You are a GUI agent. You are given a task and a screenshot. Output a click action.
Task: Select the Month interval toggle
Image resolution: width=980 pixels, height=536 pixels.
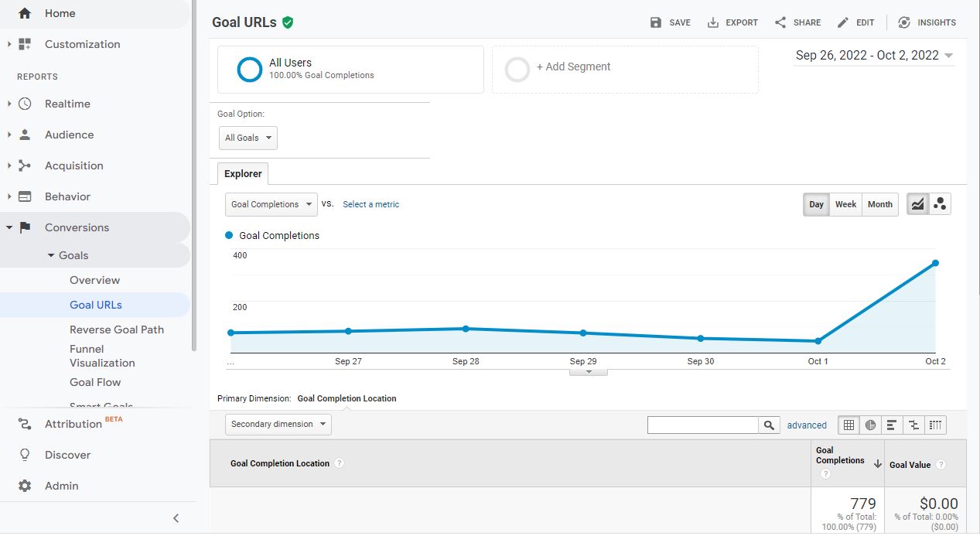(879, 204)
